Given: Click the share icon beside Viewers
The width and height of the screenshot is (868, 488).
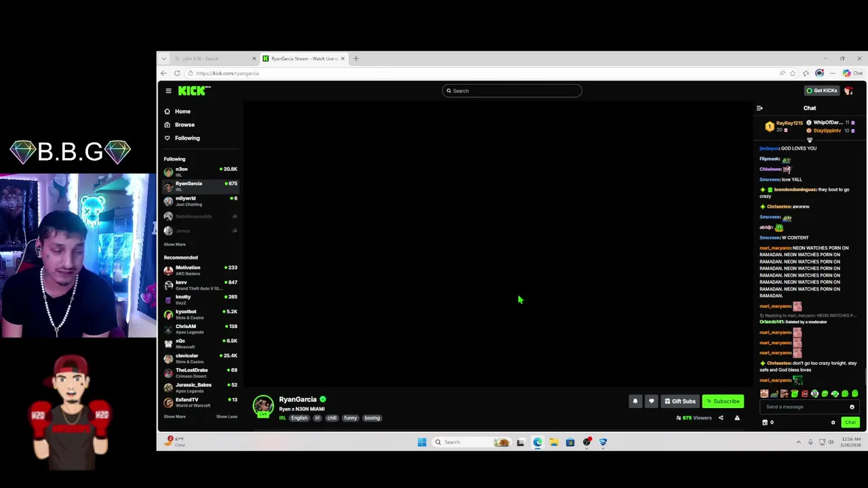Looking at the screenshot, I should [721, 418].
